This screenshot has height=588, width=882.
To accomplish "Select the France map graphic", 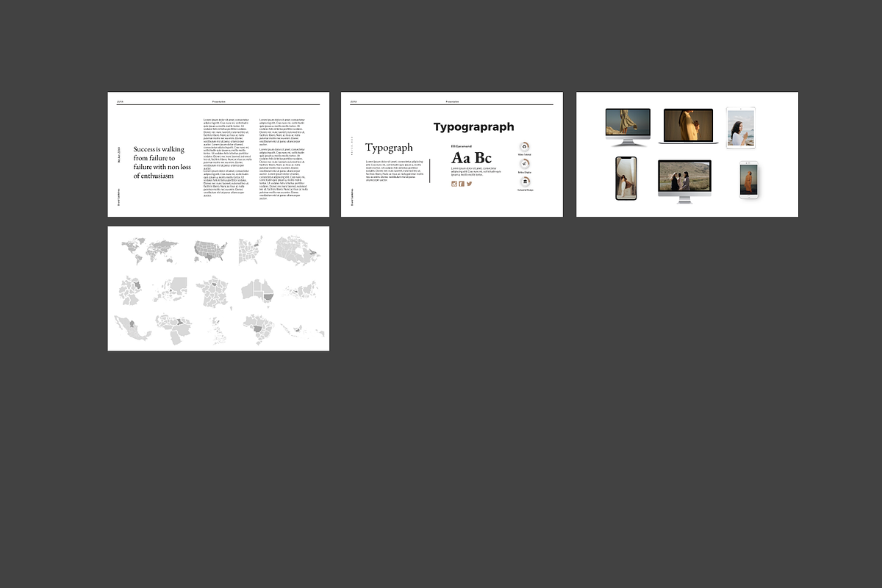I will pyautogui.click(x=213, y=293).
